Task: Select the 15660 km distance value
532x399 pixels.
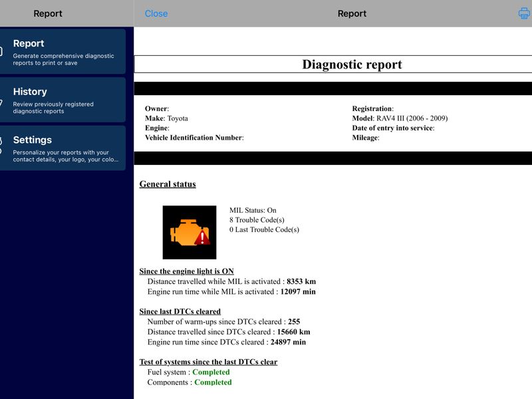Action: pos(293,332)
